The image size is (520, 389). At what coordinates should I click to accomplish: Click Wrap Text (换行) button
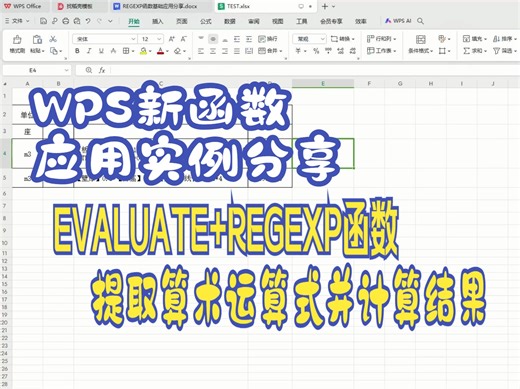(268, 39)
